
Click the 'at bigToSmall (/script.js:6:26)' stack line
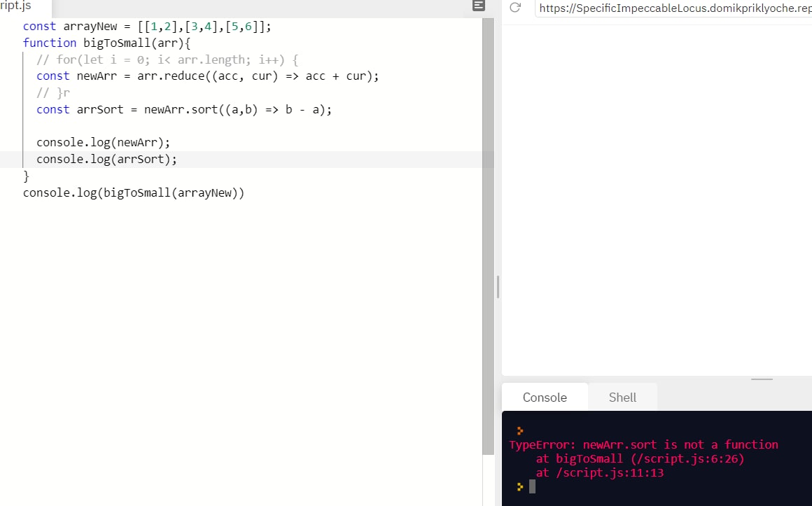point(640,459)
